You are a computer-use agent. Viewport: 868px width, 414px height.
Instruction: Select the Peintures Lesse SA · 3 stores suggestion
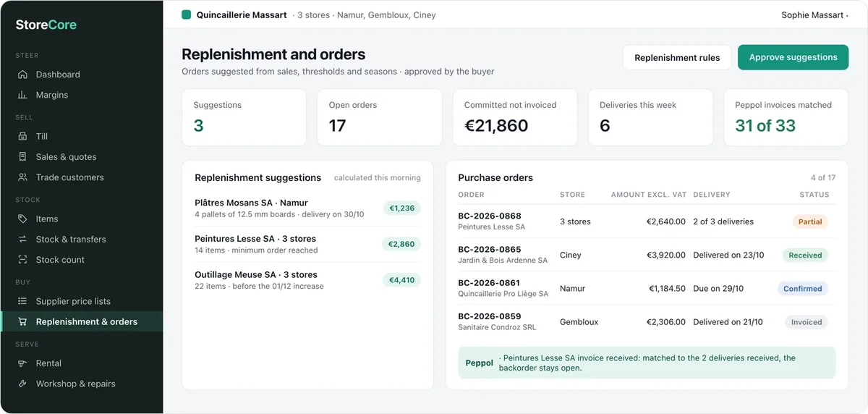[x=307, y=244]
